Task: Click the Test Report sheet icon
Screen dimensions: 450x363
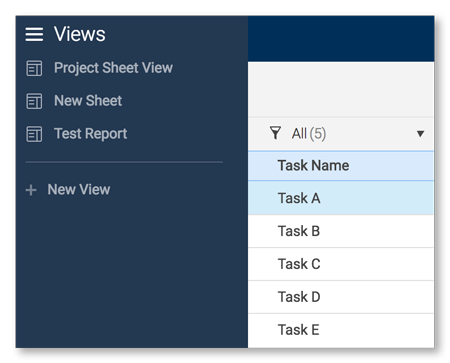Action: [x=34, y=134]
